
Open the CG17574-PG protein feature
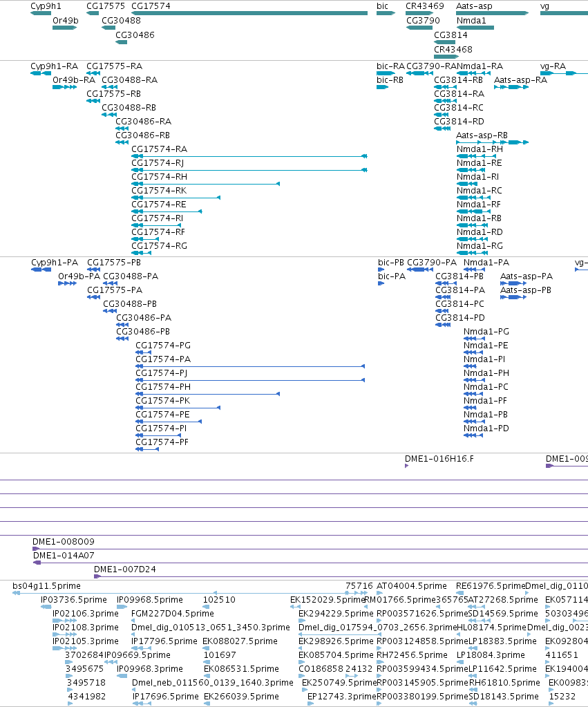coord(144,352)
